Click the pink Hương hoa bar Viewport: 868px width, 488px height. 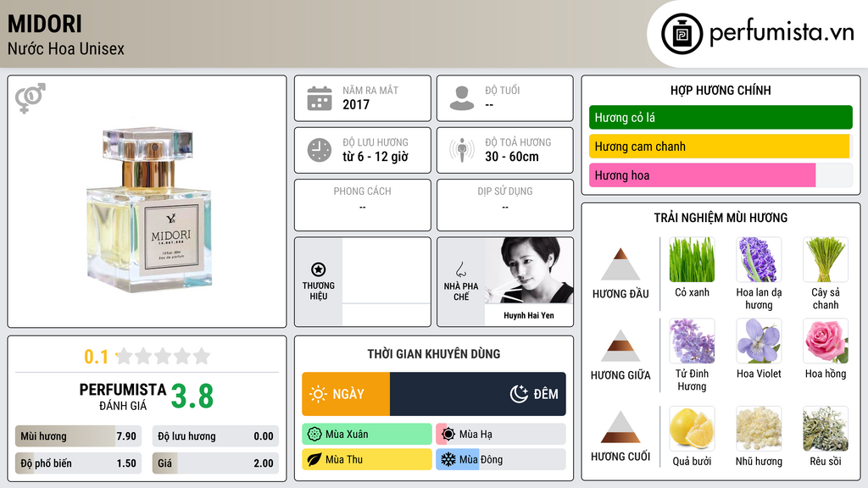[x=702, y=175]
